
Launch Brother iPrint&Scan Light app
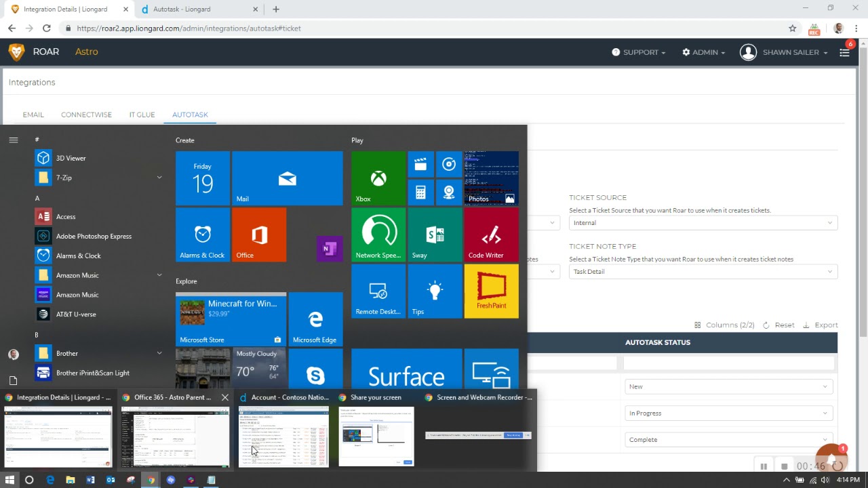pyautogui.click(x=99, y=373)
